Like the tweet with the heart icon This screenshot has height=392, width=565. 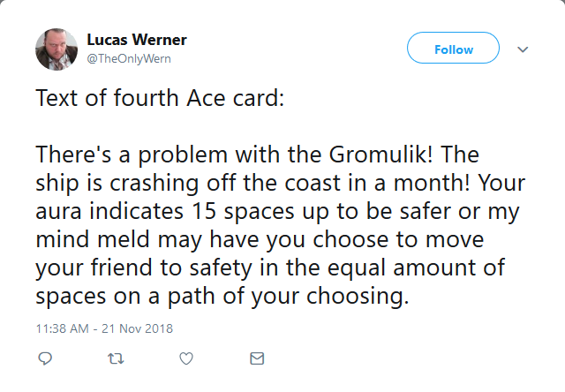186,358
